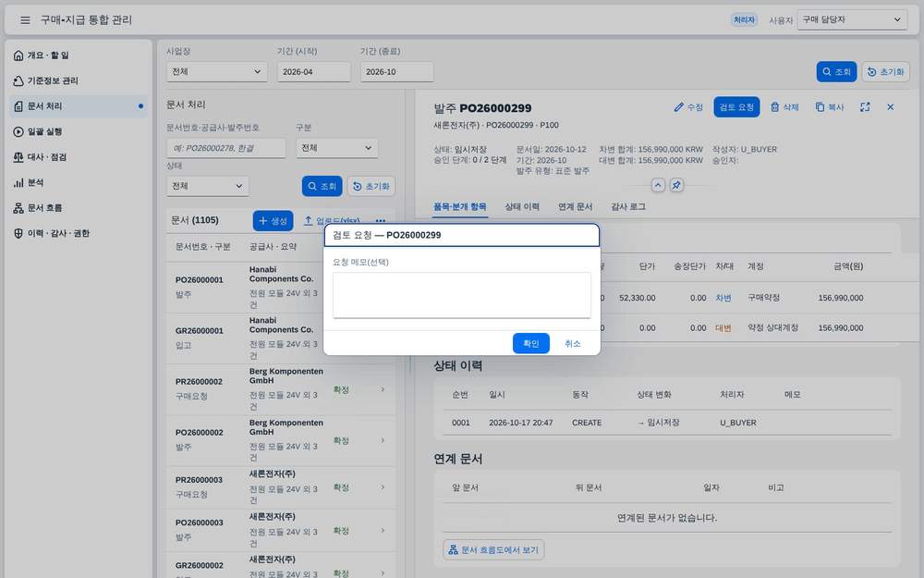Click the 검토 요청 button in header
Image resolution: width=924 pixels, height=578 pixels.
pos(736,106)
